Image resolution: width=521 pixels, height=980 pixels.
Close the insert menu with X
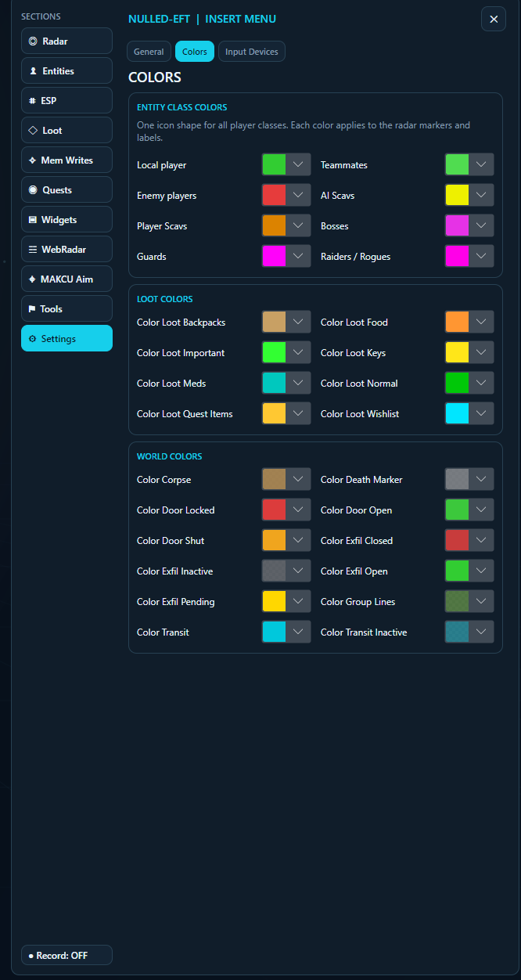click(494, 19)
